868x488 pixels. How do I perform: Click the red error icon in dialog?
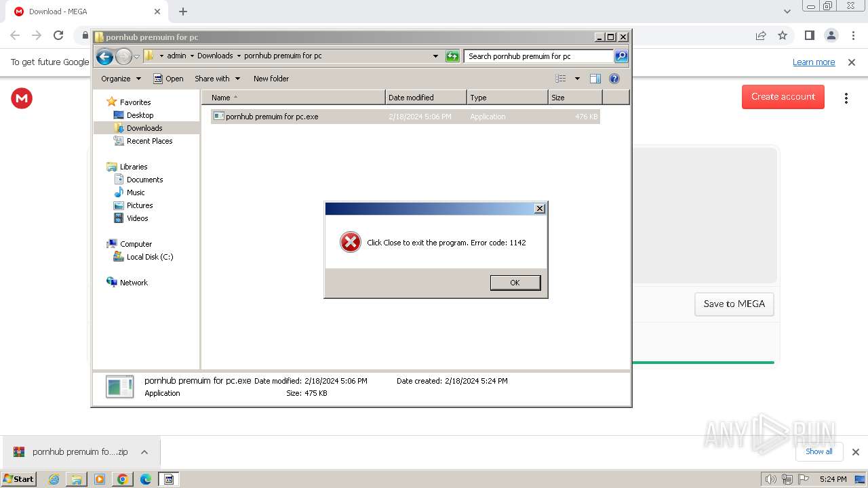351,242
